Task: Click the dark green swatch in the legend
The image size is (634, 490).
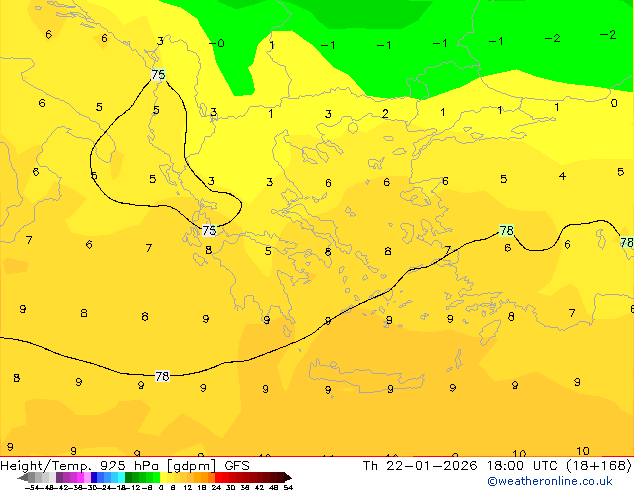Action: pos(128,478)
